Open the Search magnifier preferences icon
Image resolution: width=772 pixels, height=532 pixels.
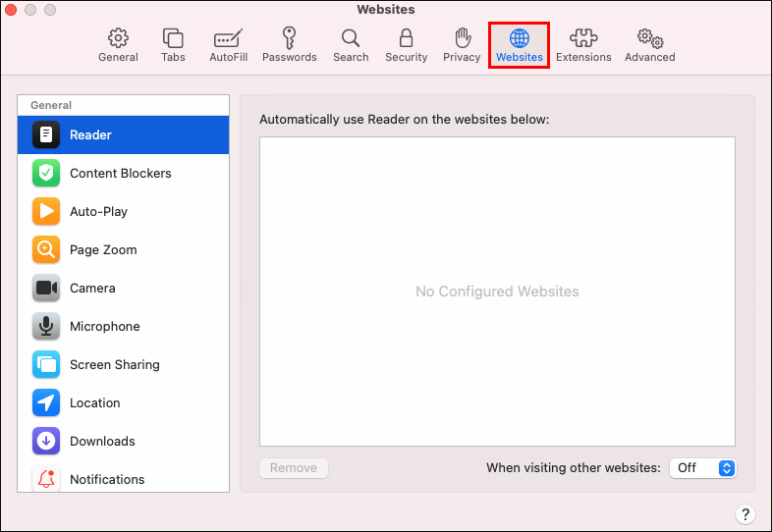click(351, 38)
